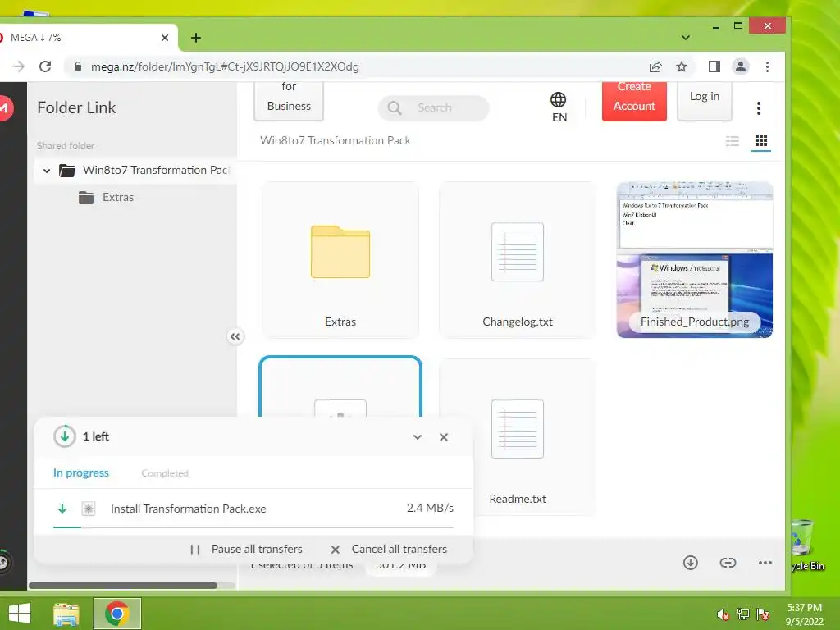Click the muted volume tray icon

coord(723,614)
